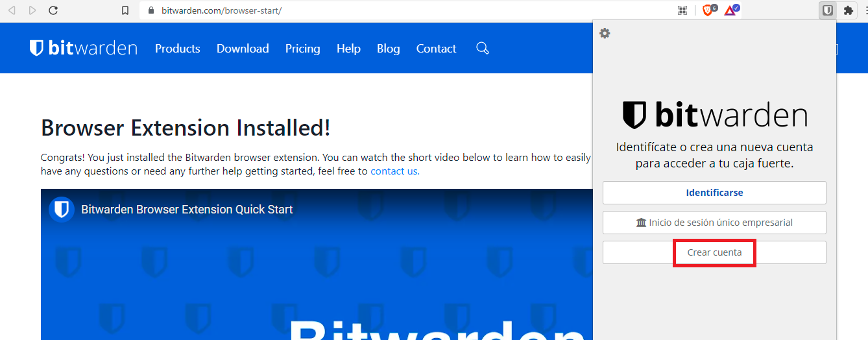Viewport: 868px width, 340px height.
Task: Open Bitwarden popup settings gear
Action: 605,33
